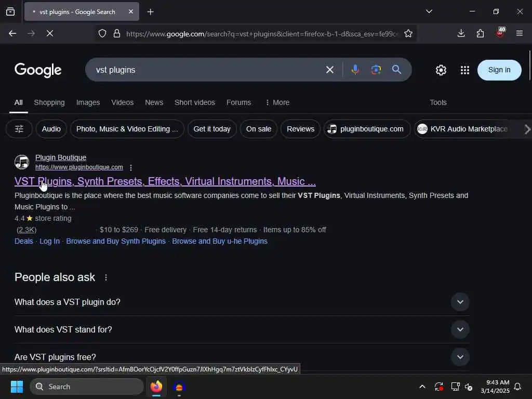
Task: Open the 2.3K store reviews link
Action: coord(26,230)
